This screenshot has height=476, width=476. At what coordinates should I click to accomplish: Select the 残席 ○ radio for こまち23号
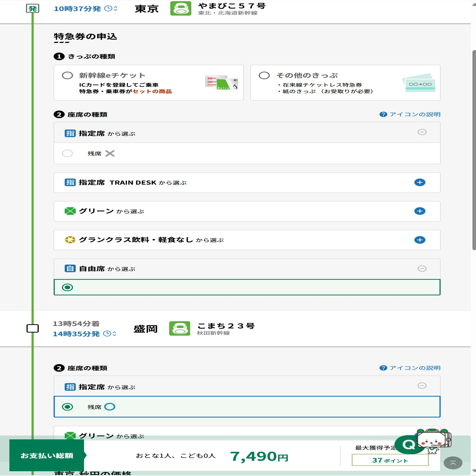pos(67,407)
